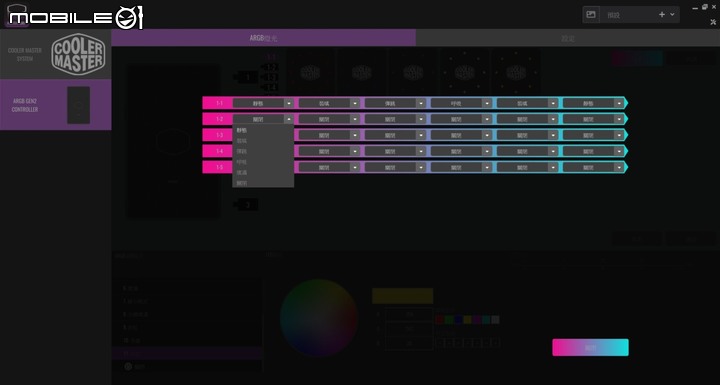720x385 pixels.
Task: Open fourth mode dropdown in row 1-2
Action: pos(461,119)
